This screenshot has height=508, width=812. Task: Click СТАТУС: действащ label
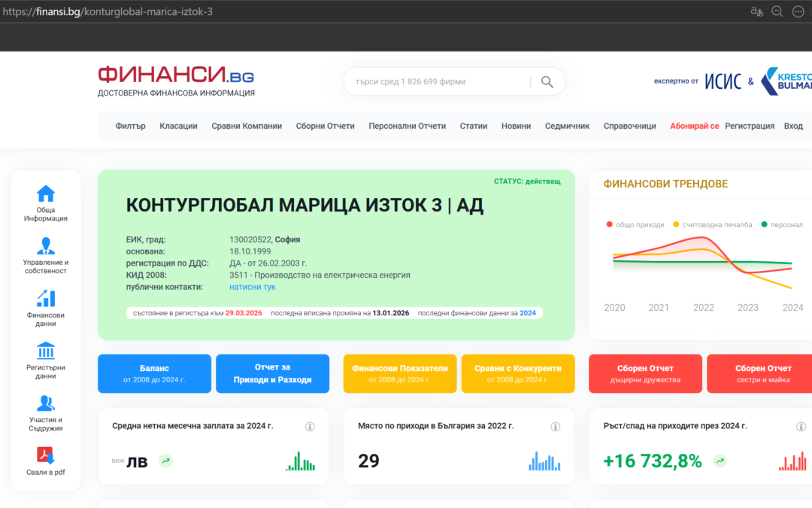[x=527, y=181]
